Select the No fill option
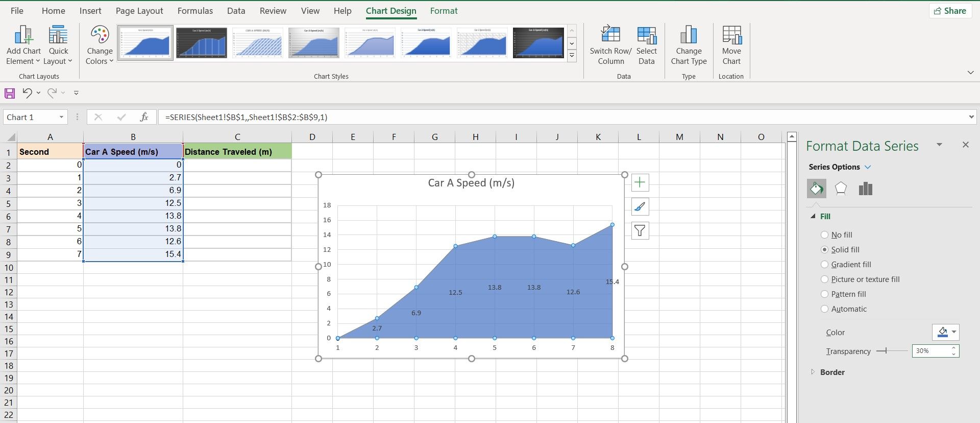This screenshot has height=423, width=980. pos(824,235)
